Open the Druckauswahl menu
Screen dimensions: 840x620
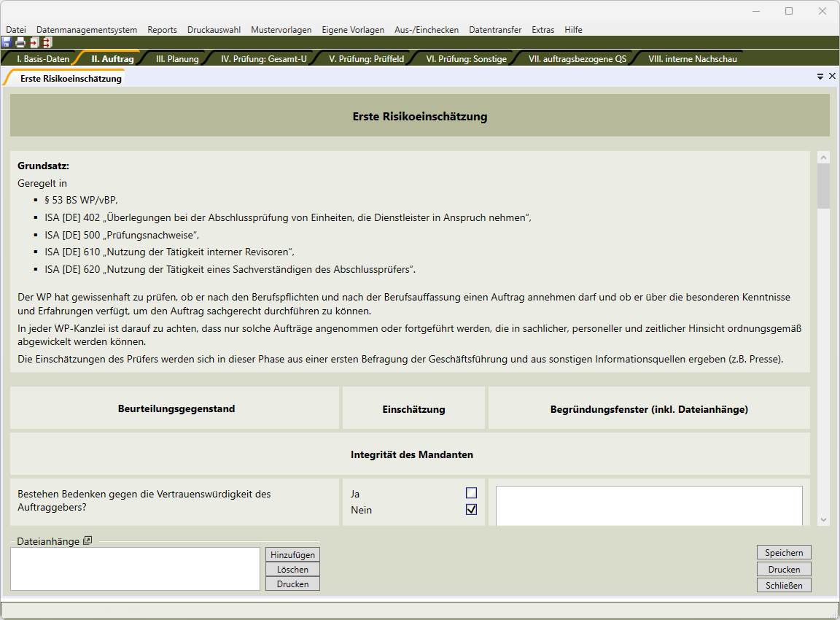pos(214,30)
